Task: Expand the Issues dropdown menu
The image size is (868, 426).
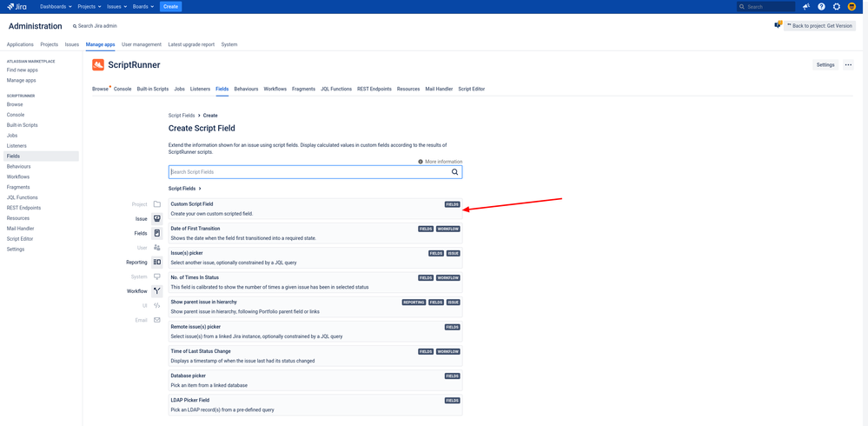Action: pos(116,7)
